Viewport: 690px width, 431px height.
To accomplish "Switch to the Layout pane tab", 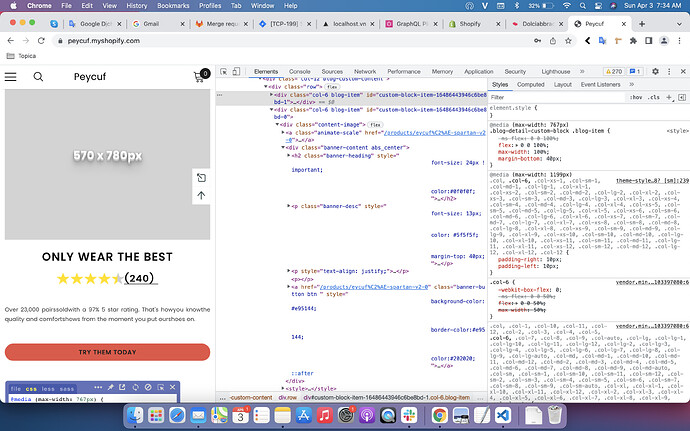I will tap(562, 85).
